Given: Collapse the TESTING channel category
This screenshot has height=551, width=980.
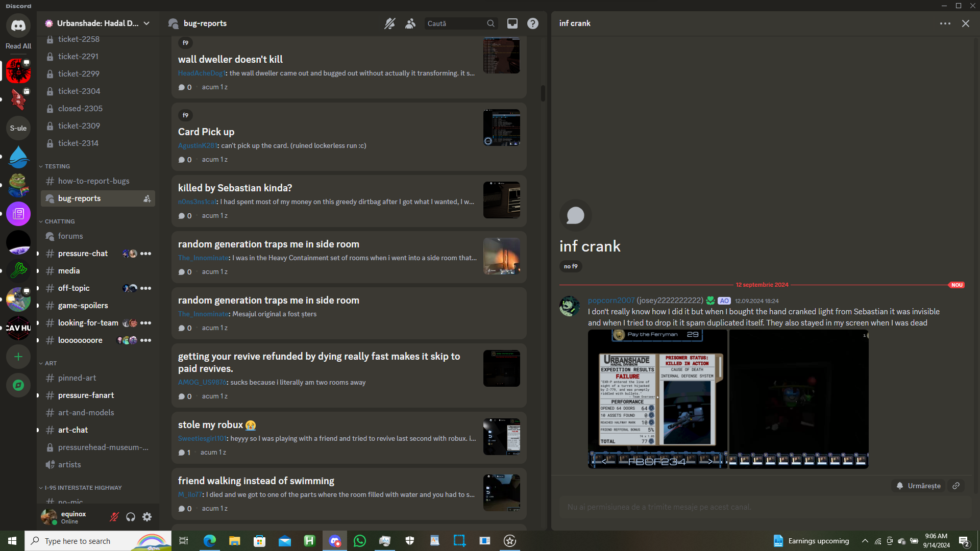Looking at the screenshot, I should 57,166.
